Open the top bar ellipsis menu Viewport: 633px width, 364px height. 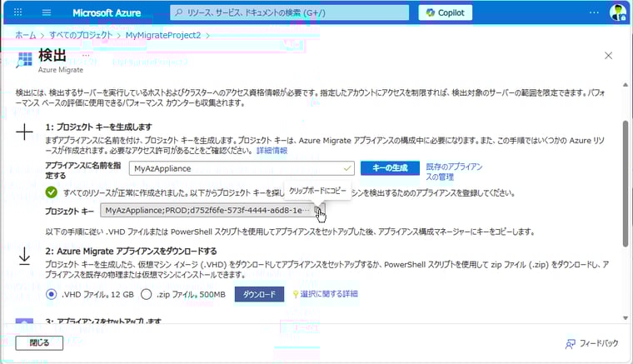[x=594, y=12]
